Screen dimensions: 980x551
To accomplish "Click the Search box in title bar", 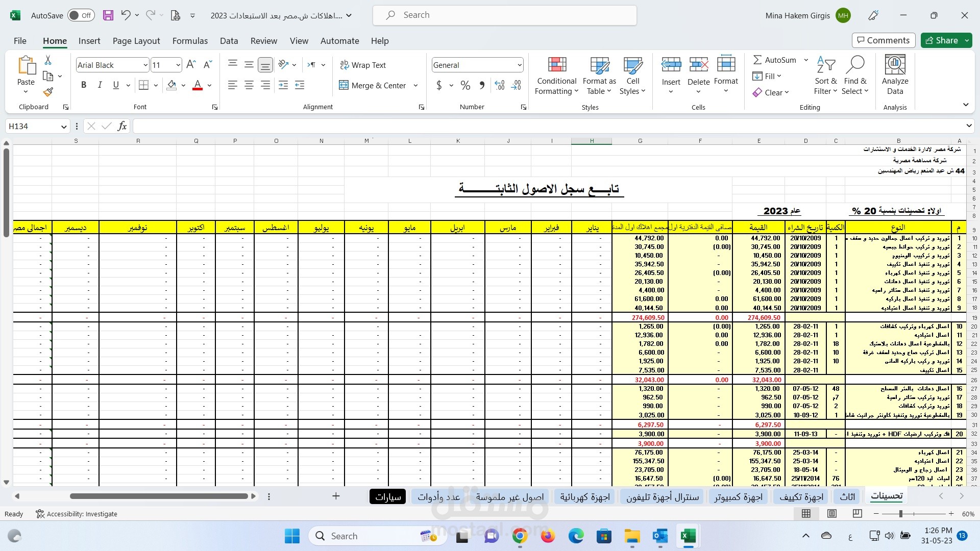I will (505, 15).
